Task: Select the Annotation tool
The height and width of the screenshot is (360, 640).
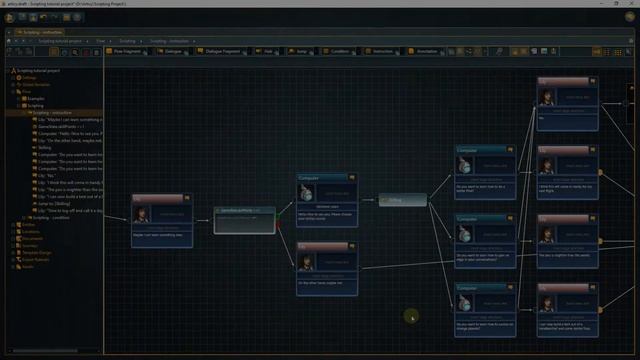Action: click(x=427, y=51)
